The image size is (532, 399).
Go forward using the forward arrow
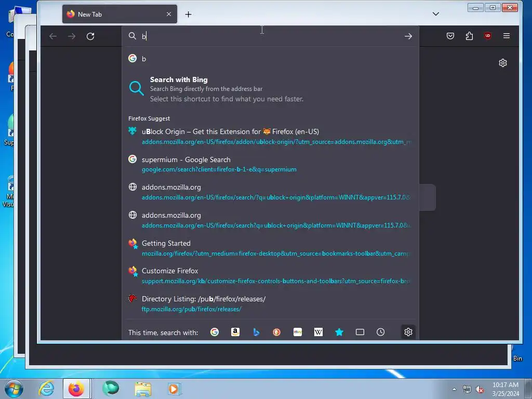pos(72,36)
